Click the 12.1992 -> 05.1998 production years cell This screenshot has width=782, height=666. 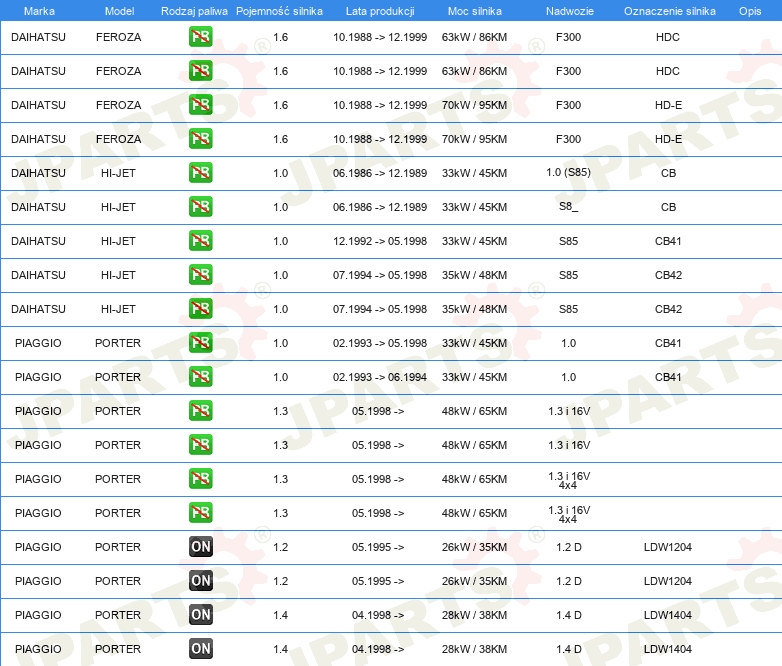[x=379, y=241]
